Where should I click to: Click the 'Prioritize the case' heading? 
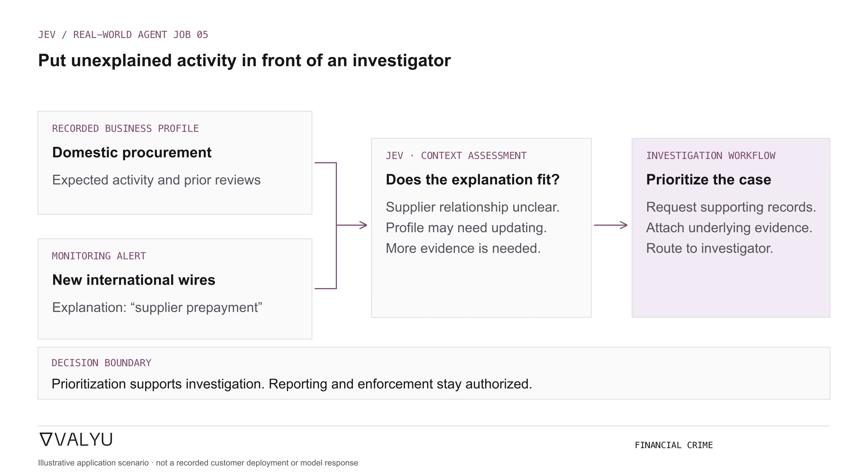tap(709, 180)
